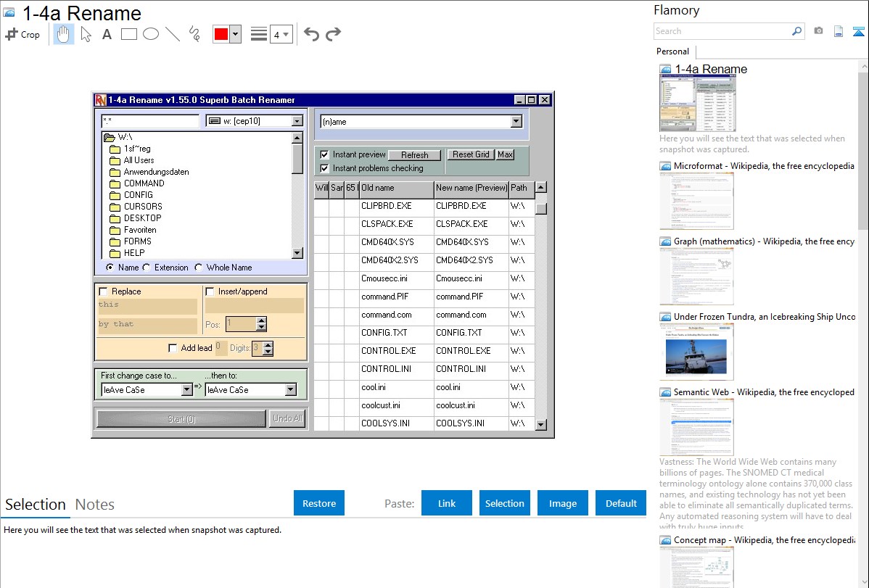Select the rectangle shape tool
Image resolution: width=869 pixels, height=588 pixels.
129,34
